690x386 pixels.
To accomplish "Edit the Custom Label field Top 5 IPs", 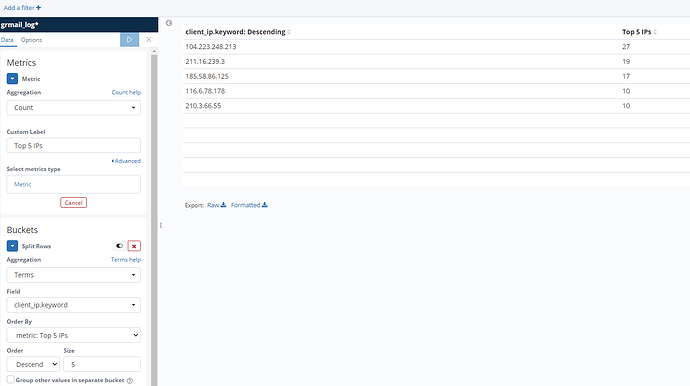I will [x=73, y=146].
